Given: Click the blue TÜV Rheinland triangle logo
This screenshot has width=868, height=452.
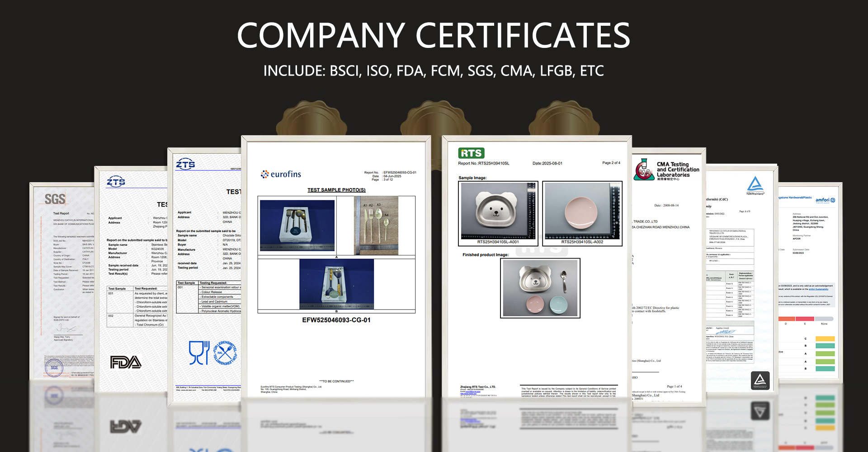Looking at the screenshot, I should [755, 185].
